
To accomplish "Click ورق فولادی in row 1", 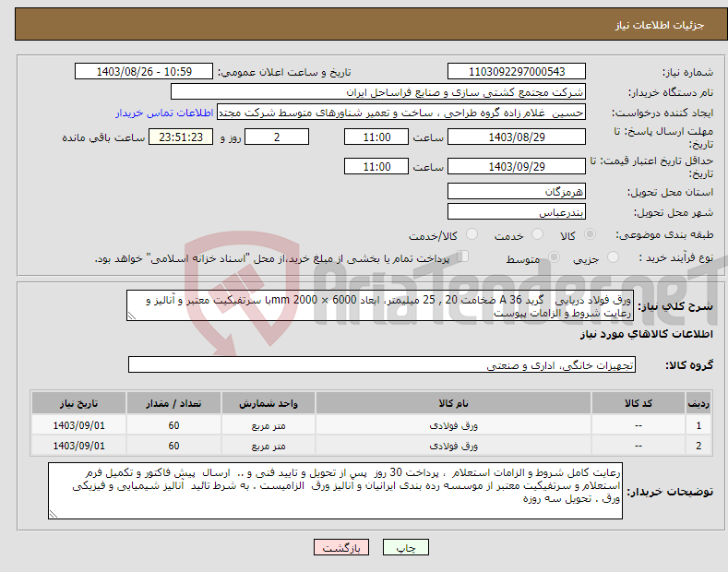I will [x=453, y=425].
